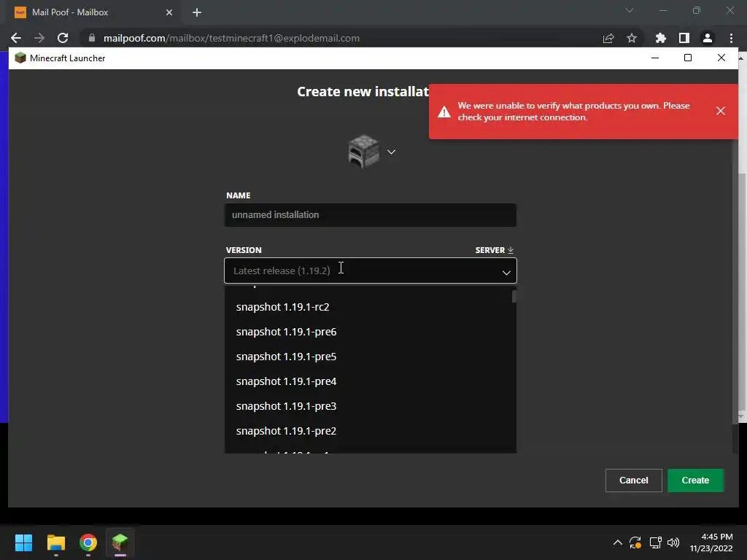Click the warning triangle icon in error banner
This screenshot has height=560, width=747.
(444, 112)
